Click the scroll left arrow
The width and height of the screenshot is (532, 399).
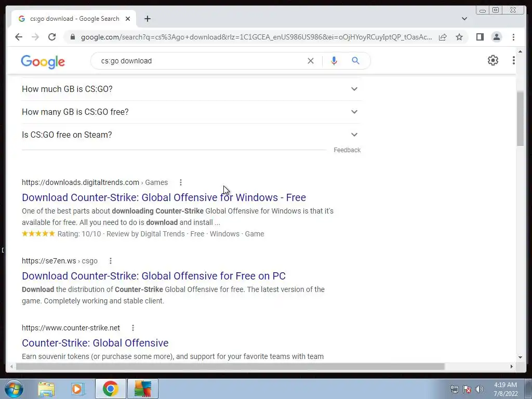coord(11,366)
